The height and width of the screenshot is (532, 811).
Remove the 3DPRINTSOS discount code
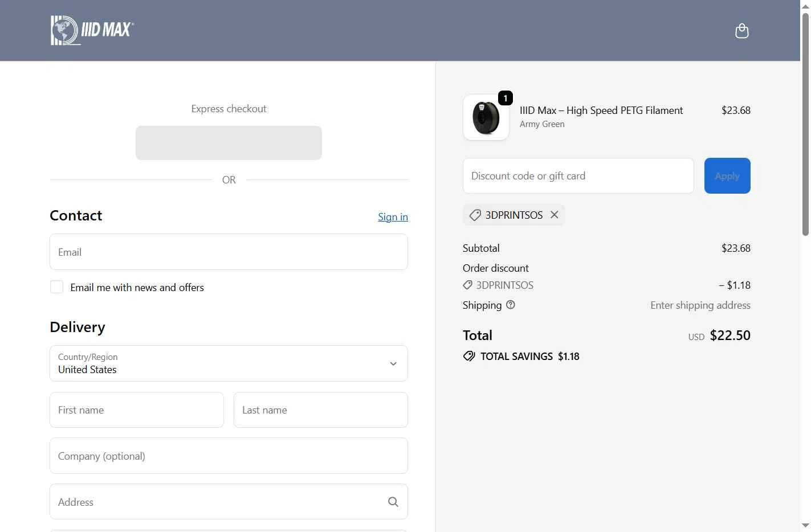pos(554,215)
